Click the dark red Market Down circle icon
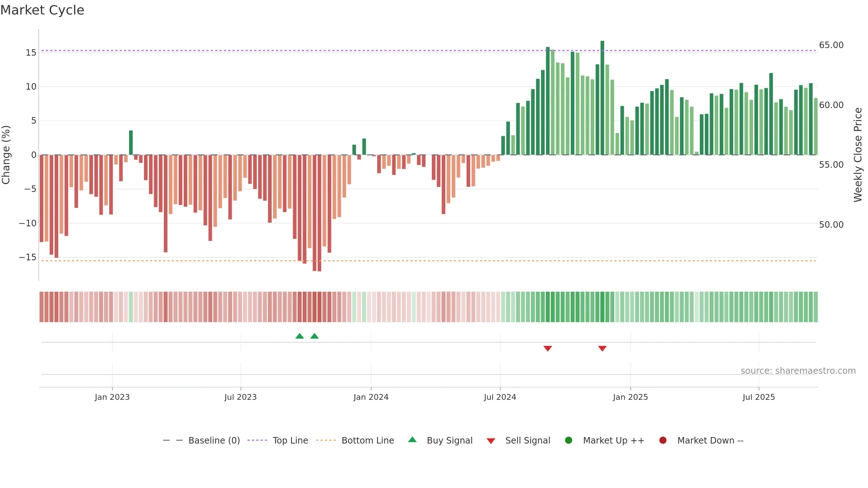The height and width of the screenshot is (488, 868). click(x=663, y=440)
